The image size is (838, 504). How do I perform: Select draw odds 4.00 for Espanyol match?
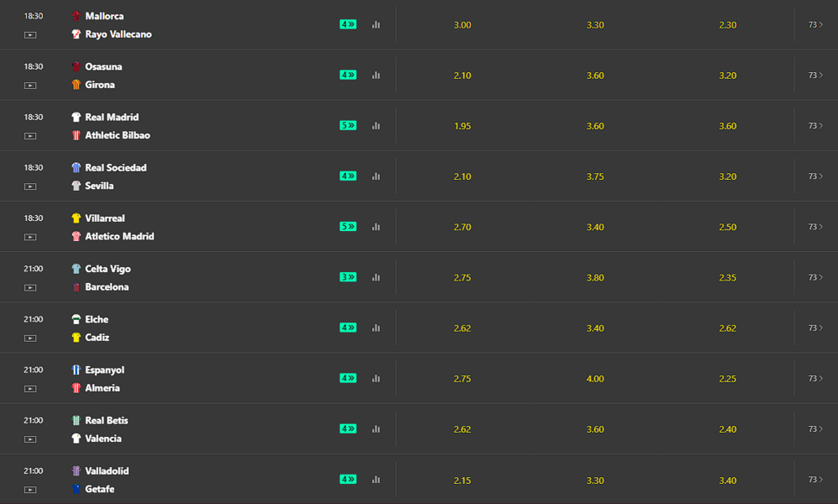coord(595,378)
